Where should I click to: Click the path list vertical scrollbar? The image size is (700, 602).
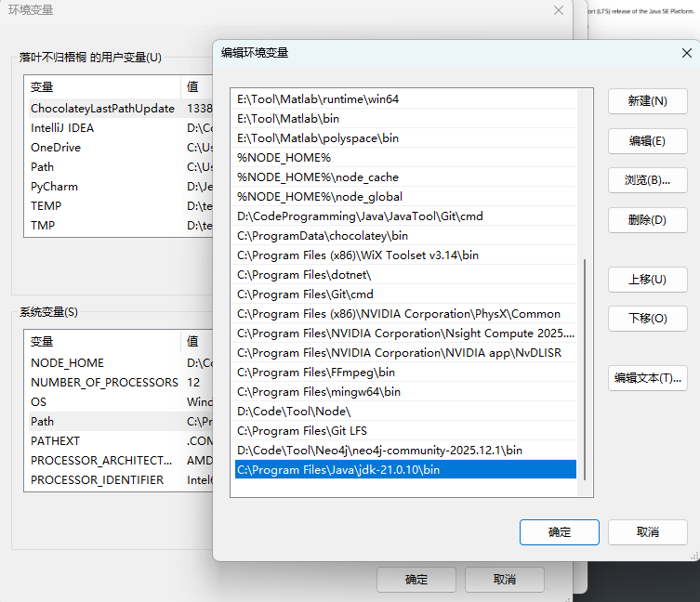tap(585, 372)
